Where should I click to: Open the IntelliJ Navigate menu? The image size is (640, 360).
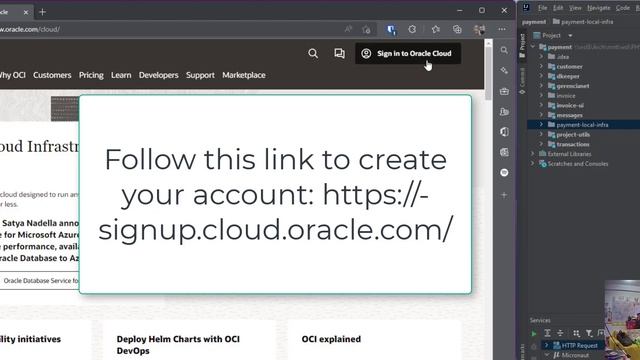[x=598, y=8]
